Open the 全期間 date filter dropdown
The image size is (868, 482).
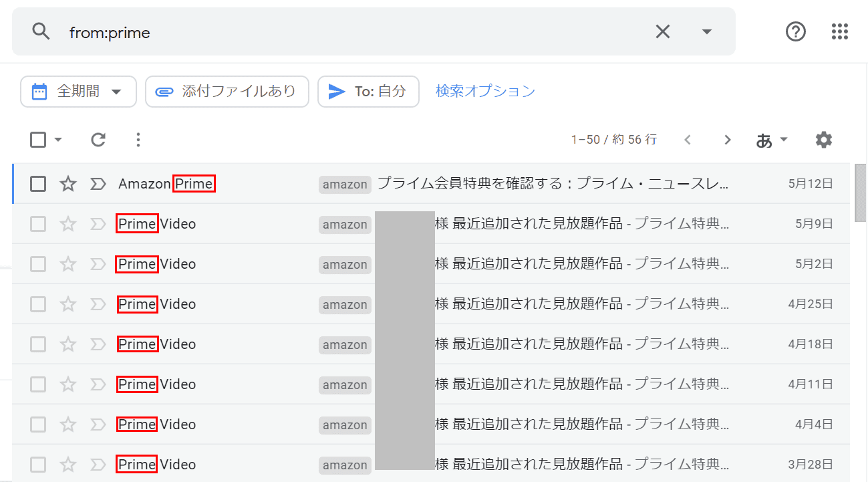click(x=78, y=92)
